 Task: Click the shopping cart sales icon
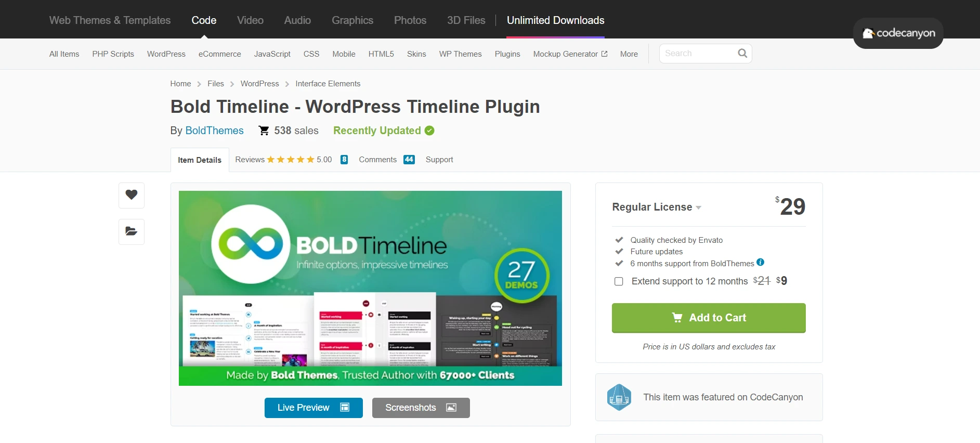coord(264,131)
